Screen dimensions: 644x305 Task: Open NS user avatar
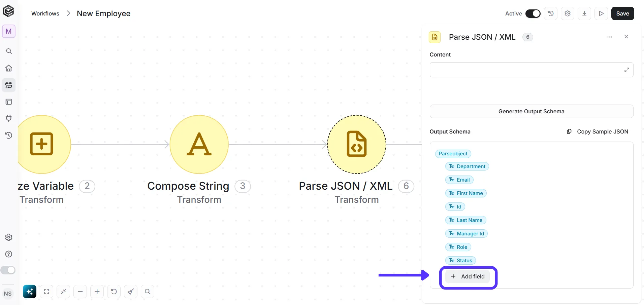coord(8,294)
